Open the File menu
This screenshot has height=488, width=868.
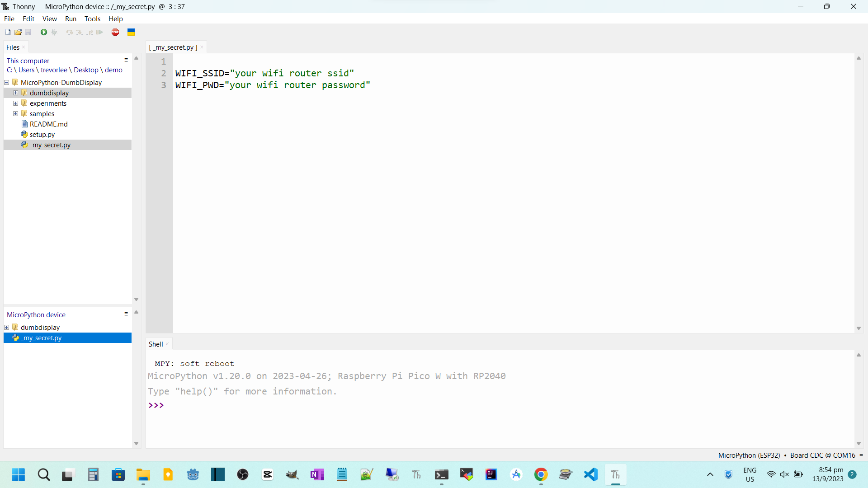9,19
